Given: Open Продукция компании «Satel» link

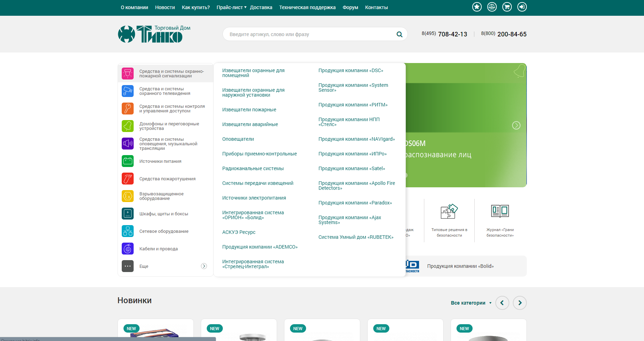Looking at the screenshot, I should click(x=352, y=168).
